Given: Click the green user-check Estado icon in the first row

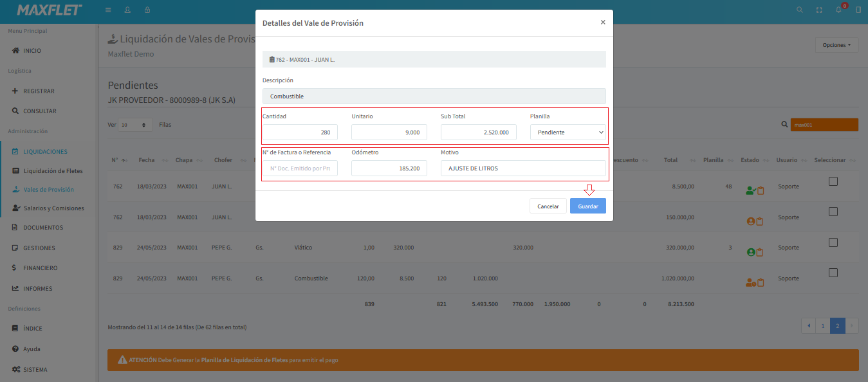Looking at the screenshot, I should [x=750, y=190].
